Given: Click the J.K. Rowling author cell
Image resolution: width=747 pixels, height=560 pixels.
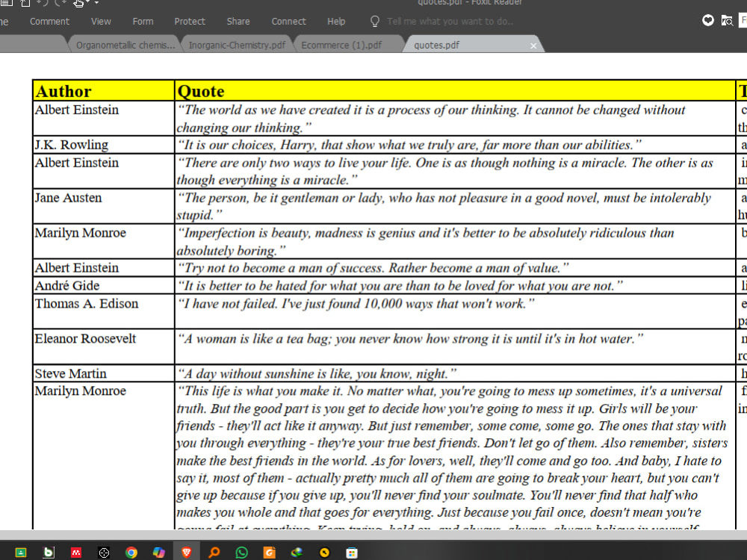Looking at the screenshot, I should click(x=103, y=145).
